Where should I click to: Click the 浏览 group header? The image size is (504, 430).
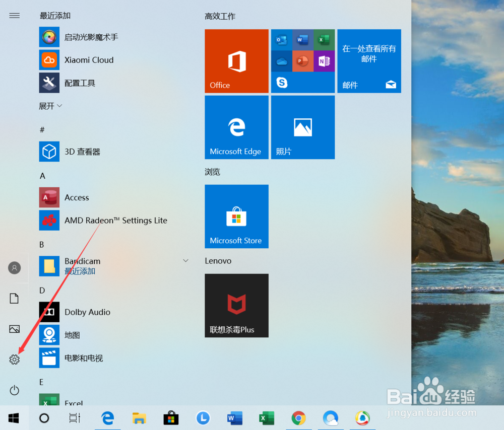(212, 172)
